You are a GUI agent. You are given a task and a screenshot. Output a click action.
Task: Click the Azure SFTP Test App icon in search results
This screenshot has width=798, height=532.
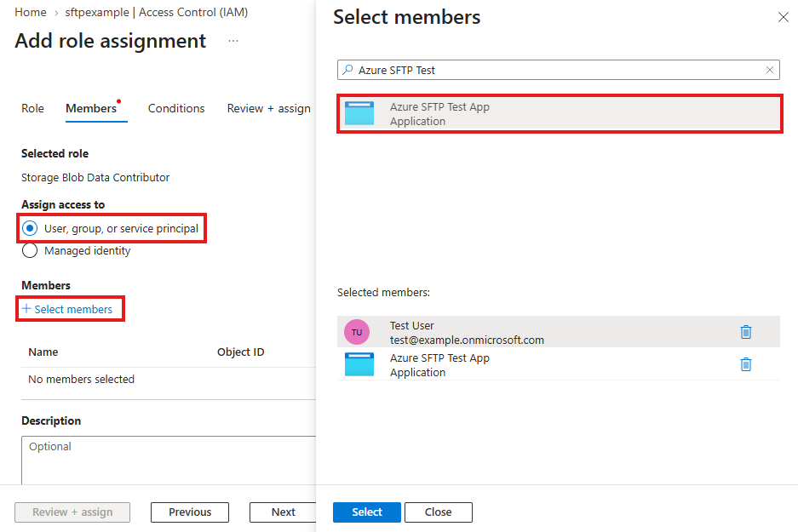pyautogui.click(x=359, y=113)
